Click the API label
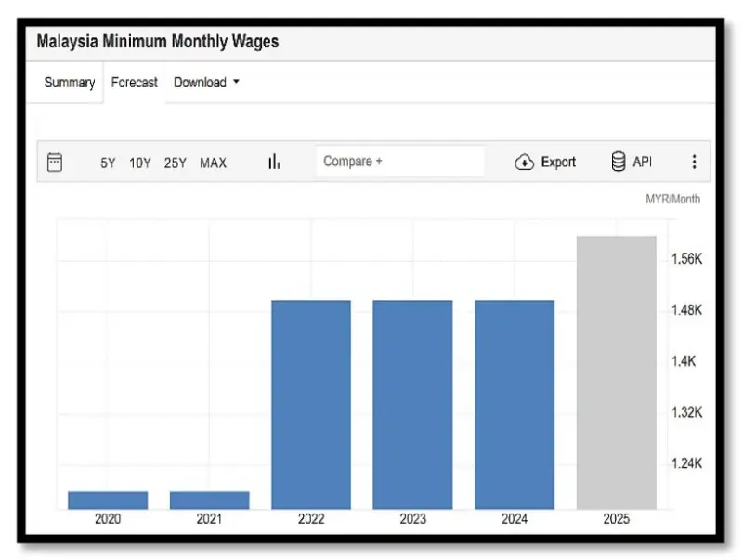This screenshot has width=743, height=560. (642, 162)
